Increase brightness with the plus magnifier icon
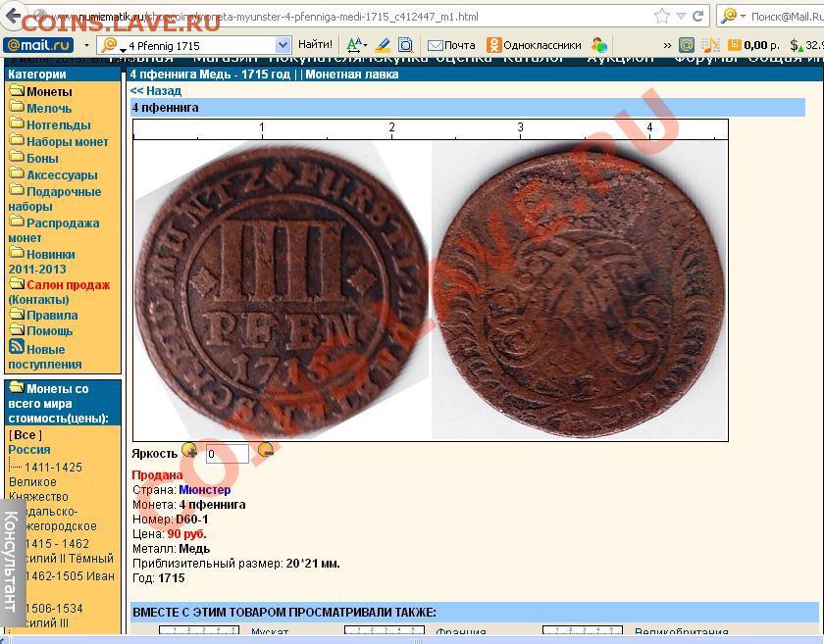The height and width of the screenshot is (644, 824). coord(189,451)
